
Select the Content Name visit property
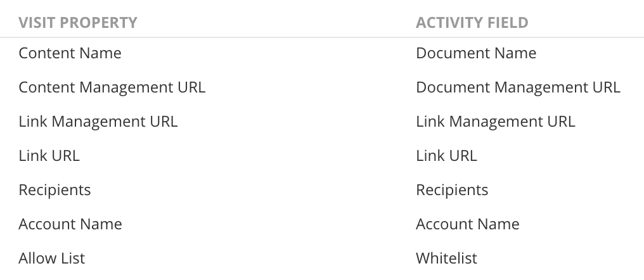(70, 53)
